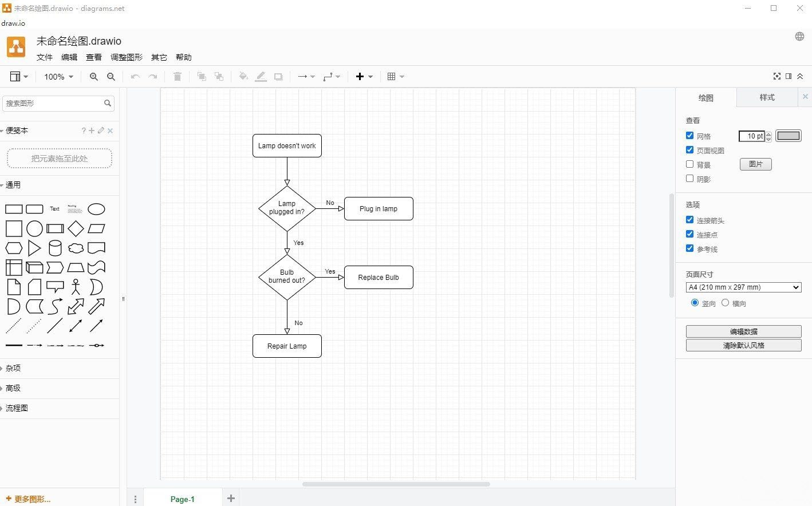This screenshot has width=812, height=506.
Task: Select the triangle shape in the palette
Action: [x=34, y=248]
